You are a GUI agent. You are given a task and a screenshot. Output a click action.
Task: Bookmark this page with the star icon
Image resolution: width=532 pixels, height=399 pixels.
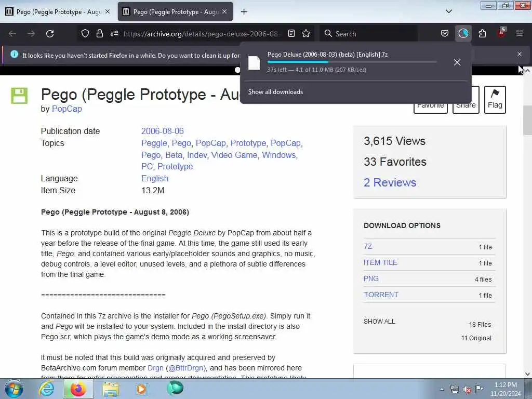[306, 33]
